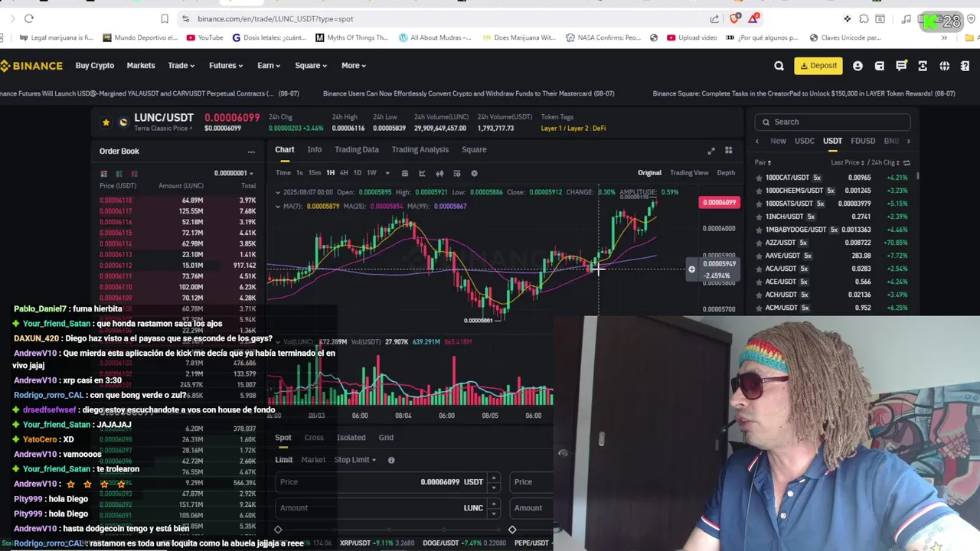Go to Buy Crypto page
This screenshot has width=980, height=551.
(95, 66)
